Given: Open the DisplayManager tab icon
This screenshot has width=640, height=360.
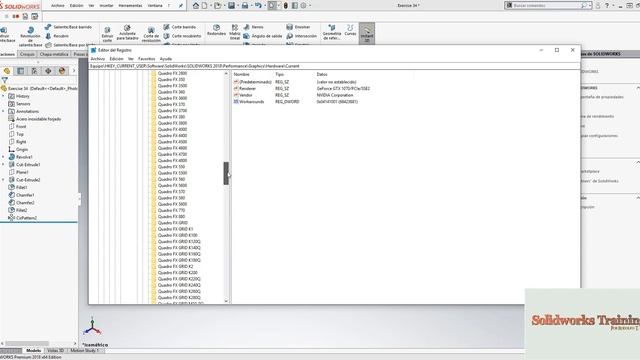Looking at the screenshot, I should click(62, 71).
